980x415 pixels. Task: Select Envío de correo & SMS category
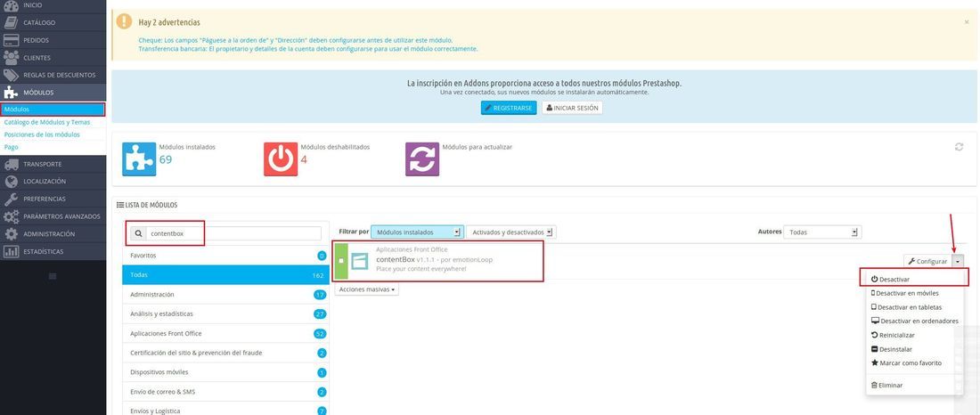coord(225,392)
